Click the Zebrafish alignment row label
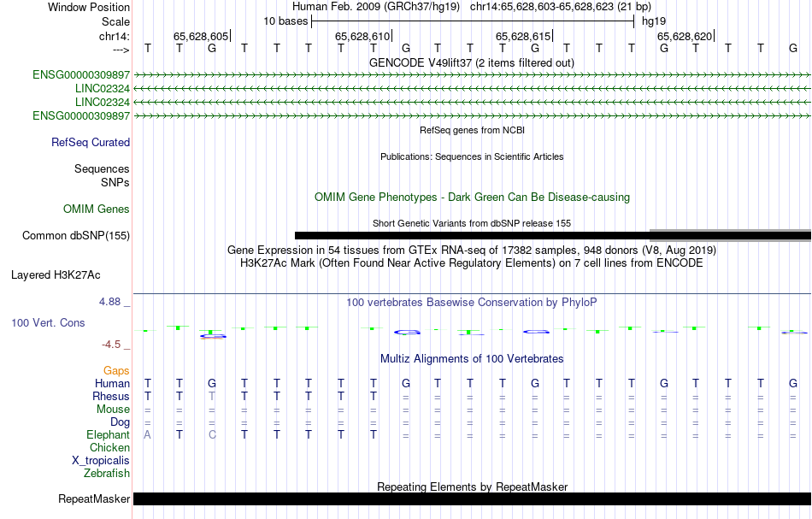Image resolution: width=812 pixels, height=519 pixels. click(x=107, y=473)
